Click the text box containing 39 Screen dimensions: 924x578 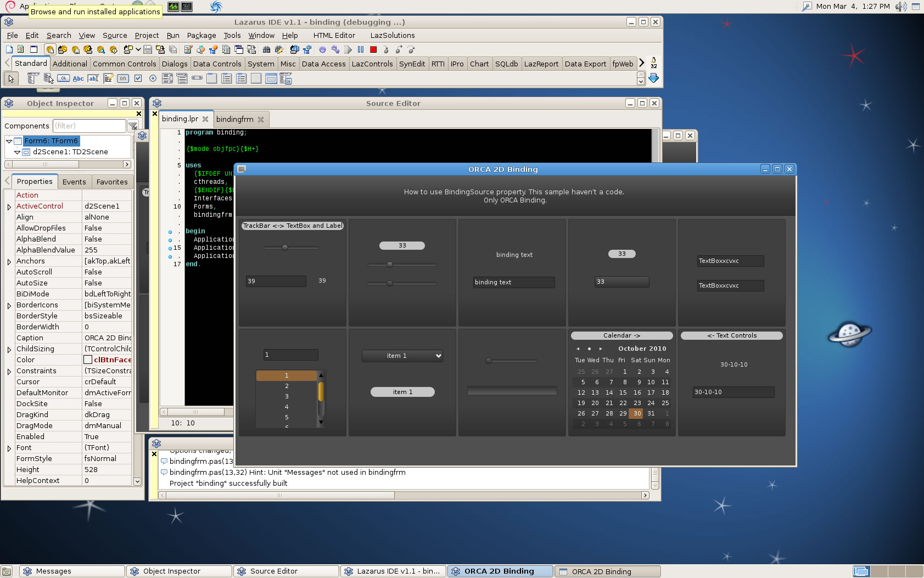tap(276, 281)
